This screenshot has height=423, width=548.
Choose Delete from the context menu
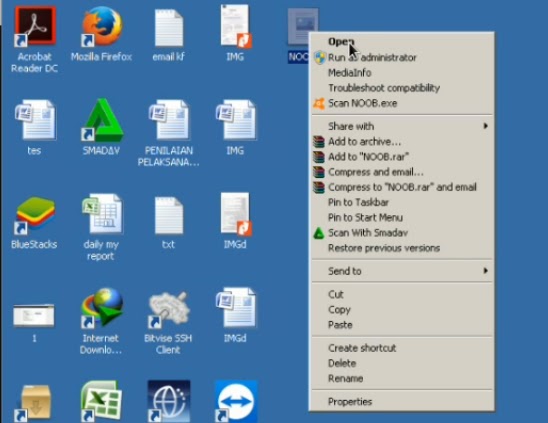tap(402, 363)
